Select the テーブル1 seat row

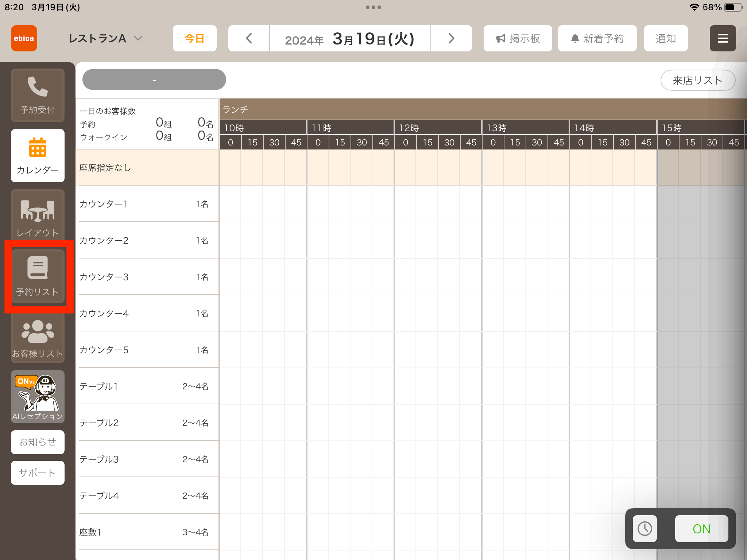[147, 386]
